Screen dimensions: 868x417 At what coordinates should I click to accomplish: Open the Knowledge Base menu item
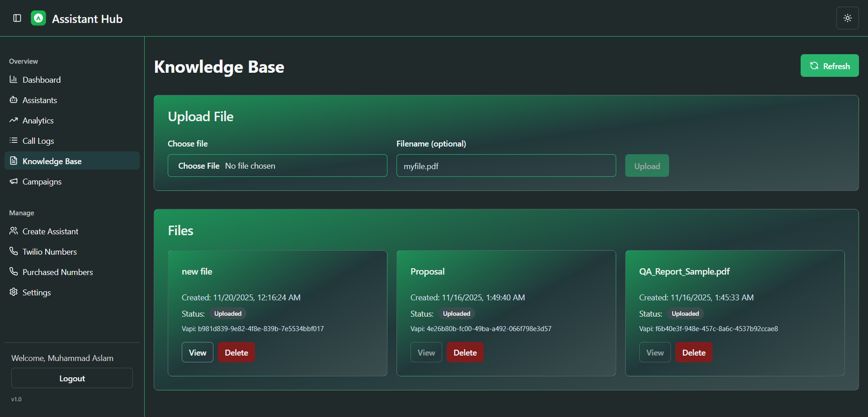point(52,161)
